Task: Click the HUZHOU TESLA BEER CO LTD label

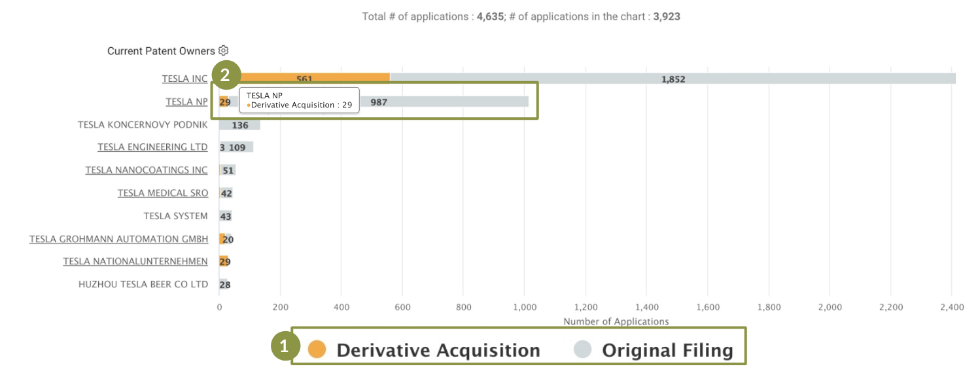Action: tap(143, 285)
